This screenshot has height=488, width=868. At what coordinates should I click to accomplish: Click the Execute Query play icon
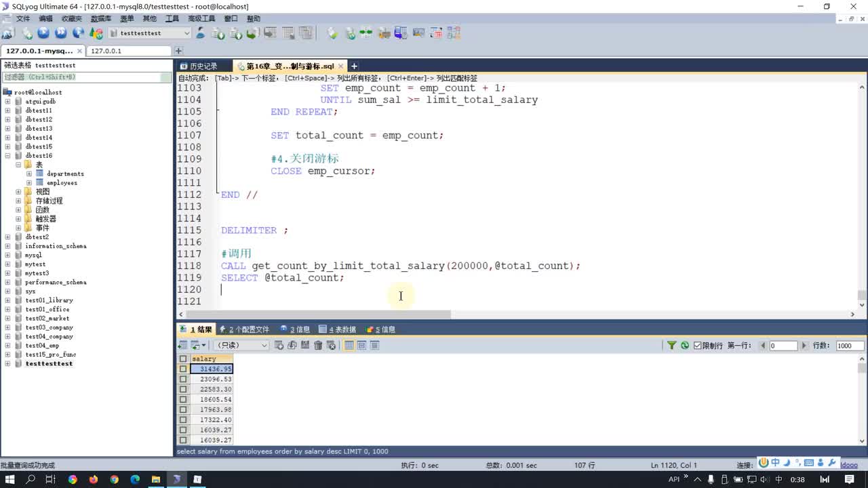[43, 33]
